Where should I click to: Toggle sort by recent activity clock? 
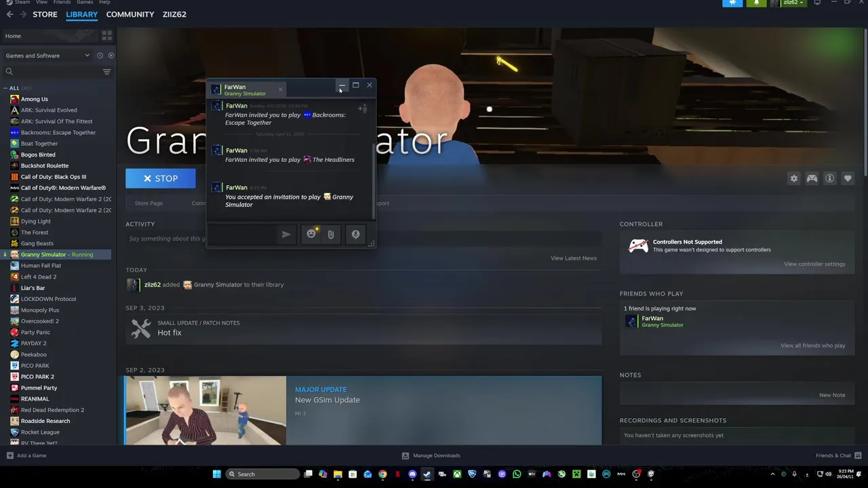[x=100, y=56]
